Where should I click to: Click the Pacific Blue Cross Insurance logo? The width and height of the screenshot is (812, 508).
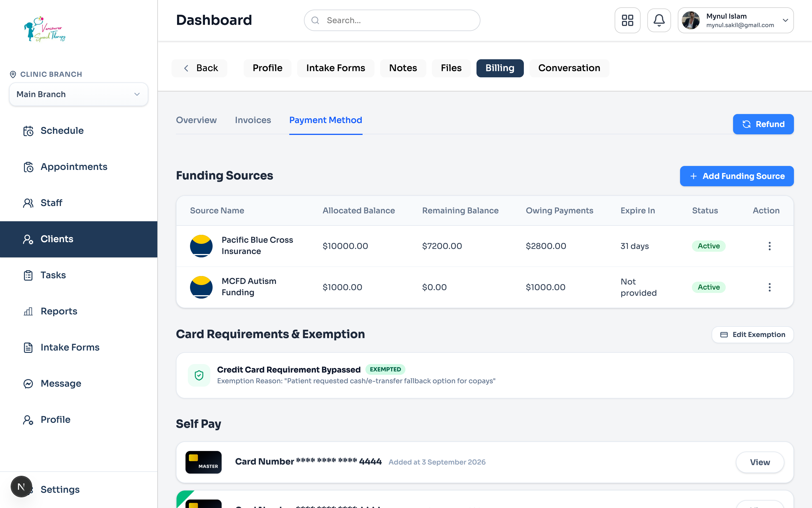coord(201,246)
